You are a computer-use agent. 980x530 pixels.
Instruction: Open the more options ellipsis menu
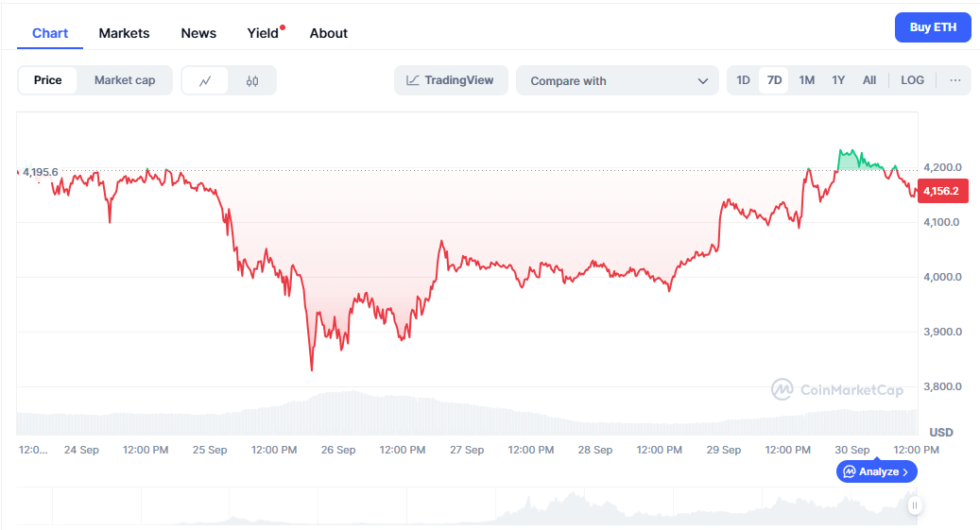point(954,80)
